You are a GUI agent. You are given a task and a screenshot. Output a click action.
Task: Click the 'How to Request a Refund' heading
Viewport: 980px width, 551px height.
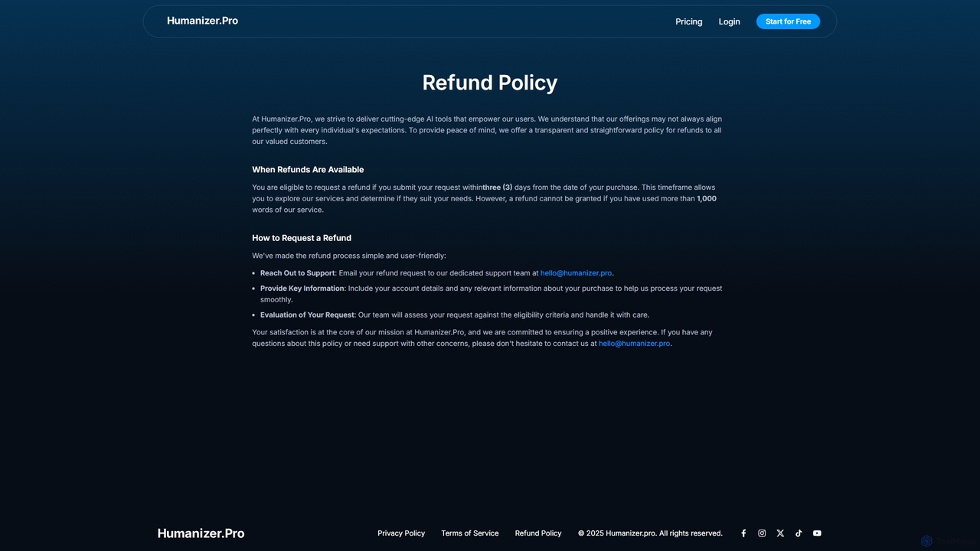click(302, 238)
